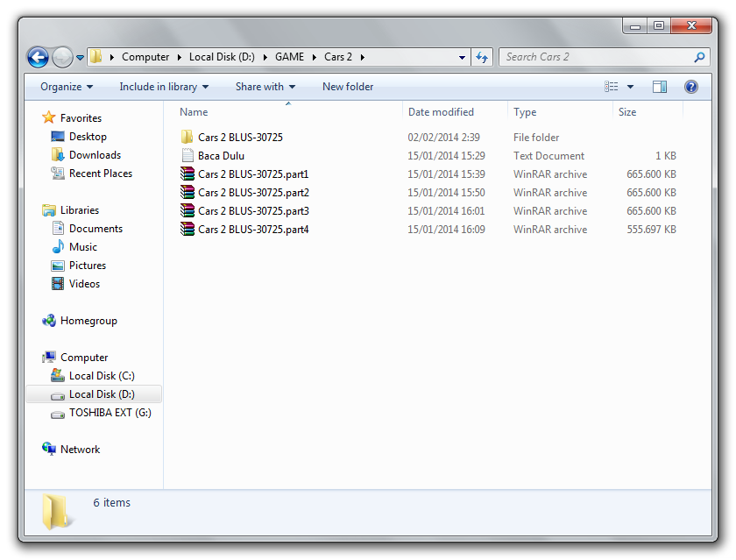Go to GAME in the breadcrumb

click(x=290, y=57)
